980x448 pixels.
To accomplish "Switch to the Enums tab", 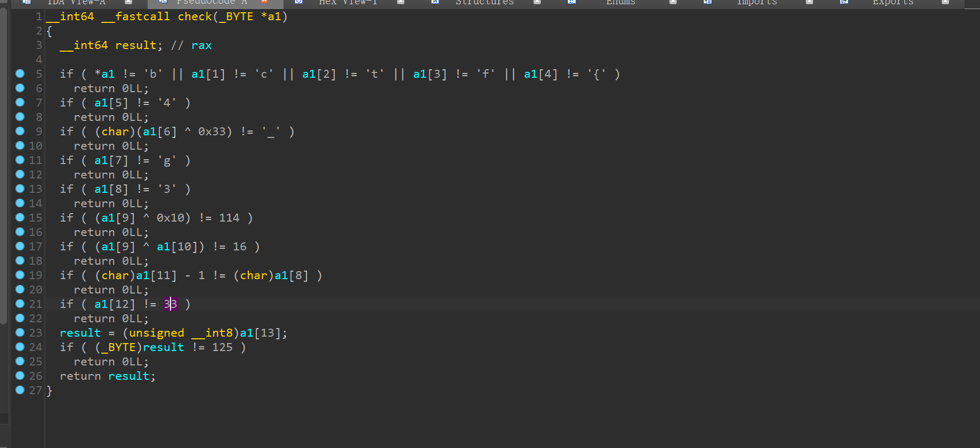I will coord(620,3).
